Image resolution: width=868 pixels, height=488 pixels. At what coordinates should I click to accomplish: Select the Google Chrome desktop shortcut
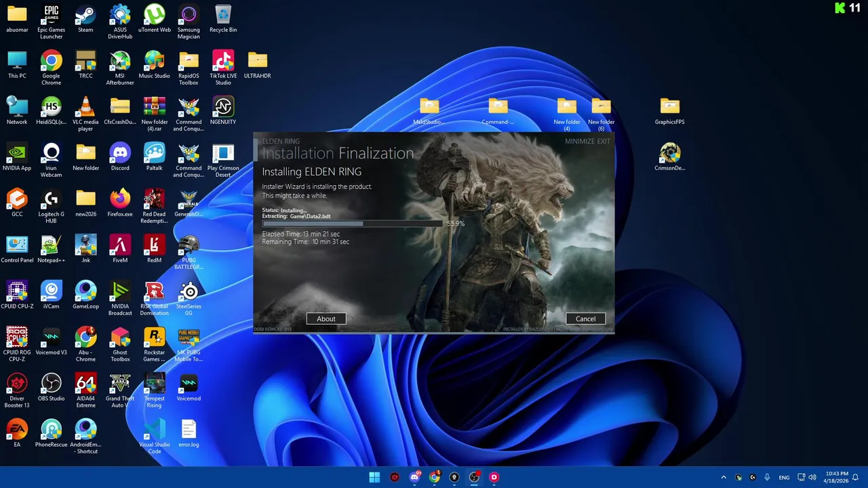[x=51, y=68]
